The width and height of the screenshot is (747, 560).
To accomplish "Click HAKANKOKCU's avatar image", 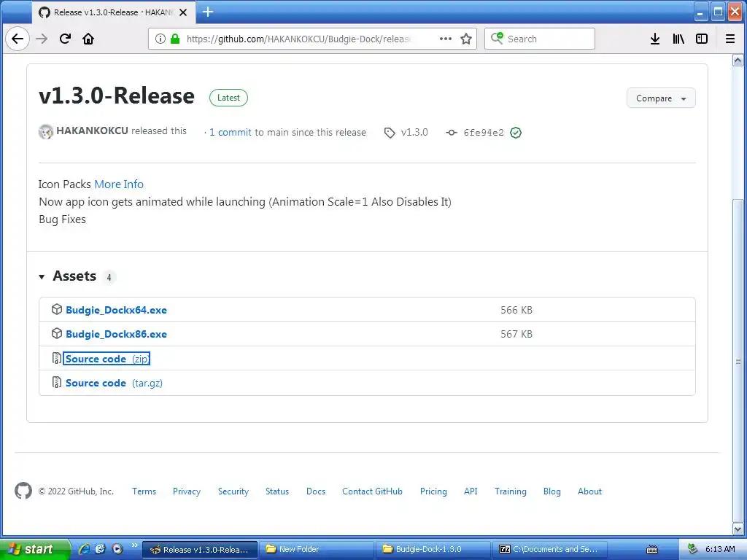I will tap(46, 131).
